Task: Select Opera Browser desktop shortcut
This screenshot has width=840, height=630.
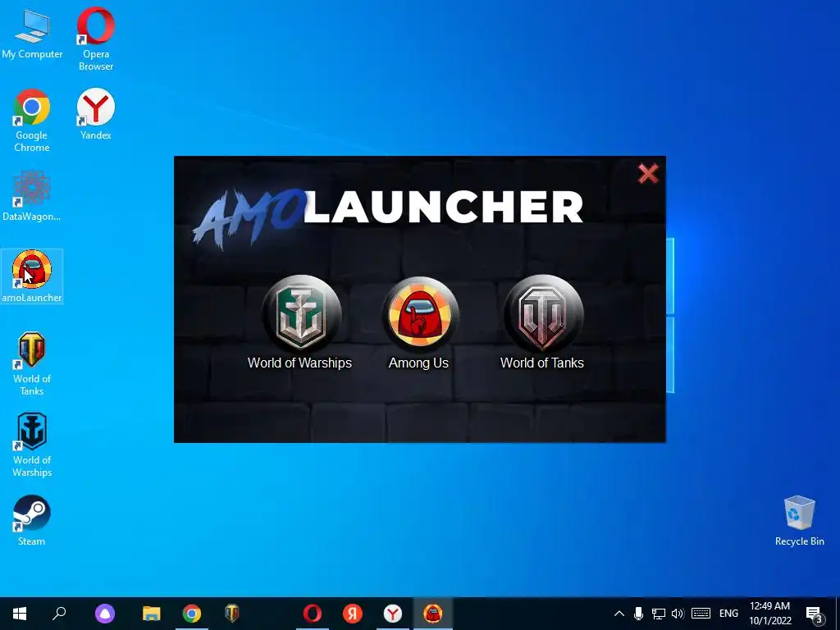Action: (x=96, y=39)
